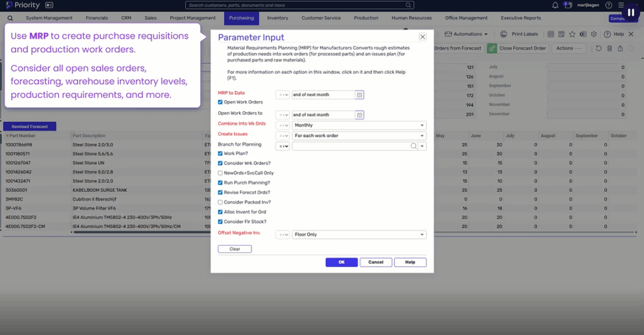The height and width of the screenshot is (335, 644).
Task: Switch to form view icon
Action: (x=562, y=34)
